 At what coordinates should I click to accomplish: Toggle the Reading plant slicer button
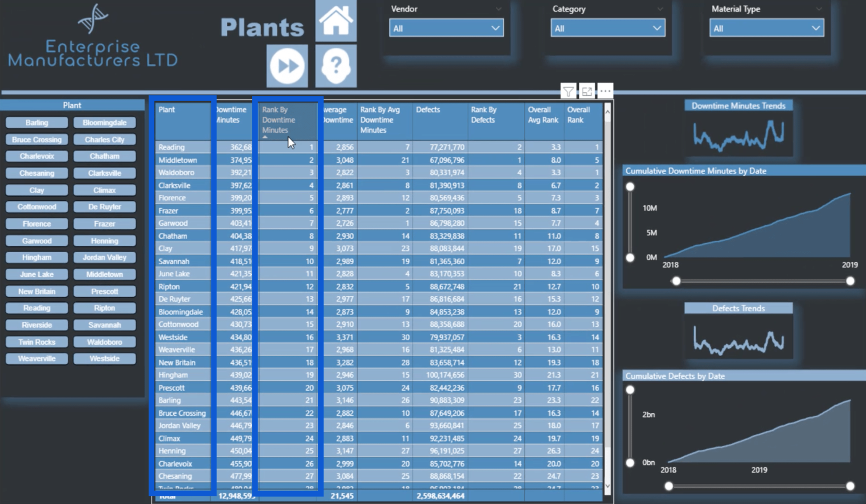37,308
